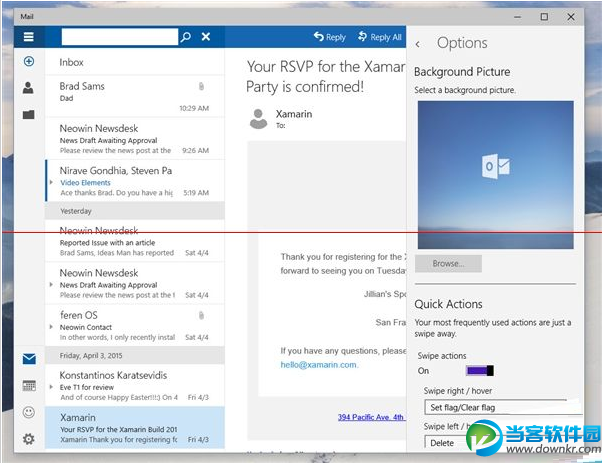The height and width of the screenshot is (463, 602).
Task: Click the Inbox folder heading
Action: pos(71,62)
